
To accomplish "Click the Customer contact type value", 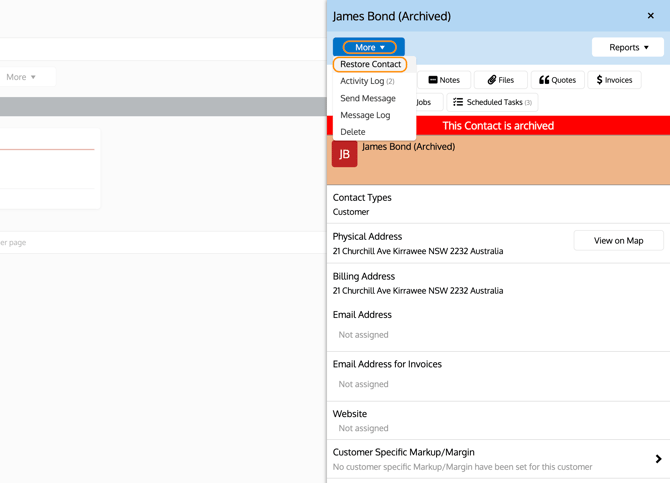I will click(x=351, y=212).
